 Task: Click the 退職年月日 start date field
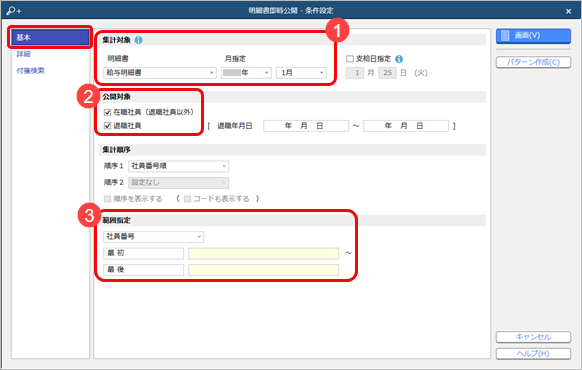coord(306,126)
